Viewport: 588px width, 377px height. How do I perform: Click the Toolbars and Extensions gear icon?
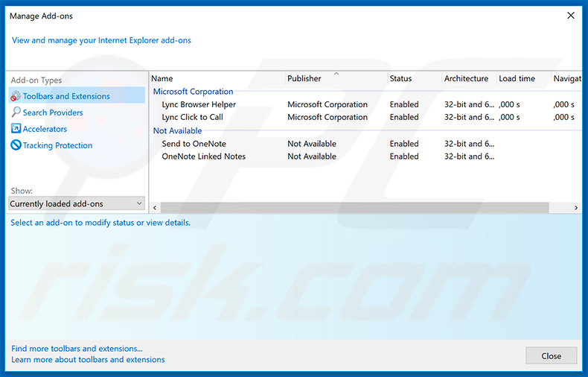point(16,96)
